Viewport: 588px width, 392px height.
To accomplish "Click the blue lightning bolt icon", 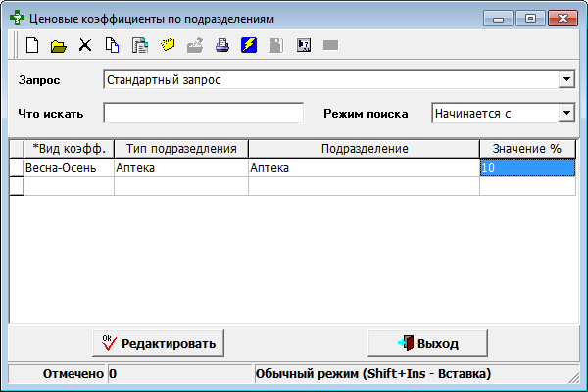I will coord(249,45).
